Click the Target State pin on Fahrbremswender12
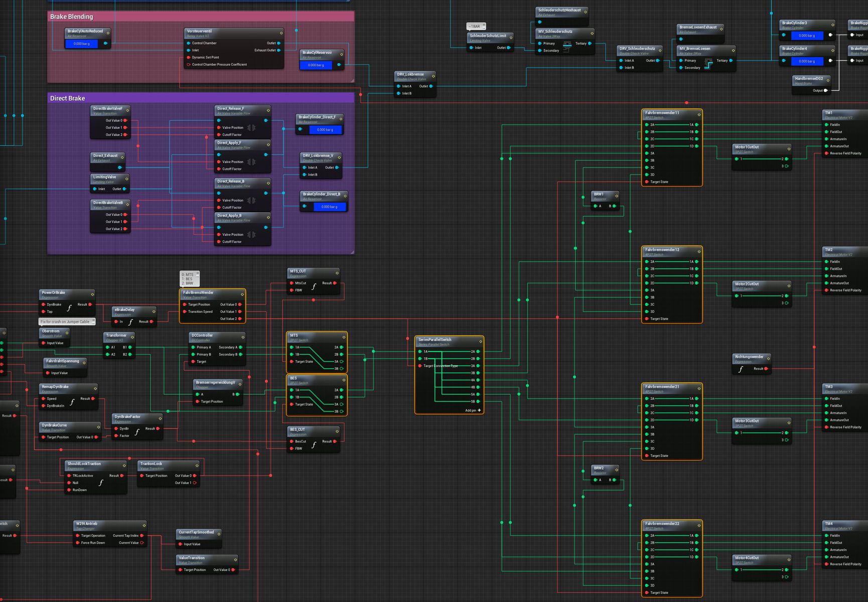Screen dimensions: 868x602 tap(647, 319)
